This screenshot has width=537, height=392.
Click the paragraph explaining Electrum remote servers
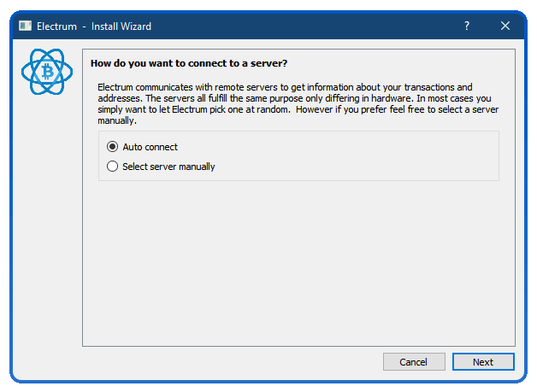(298, 104)
